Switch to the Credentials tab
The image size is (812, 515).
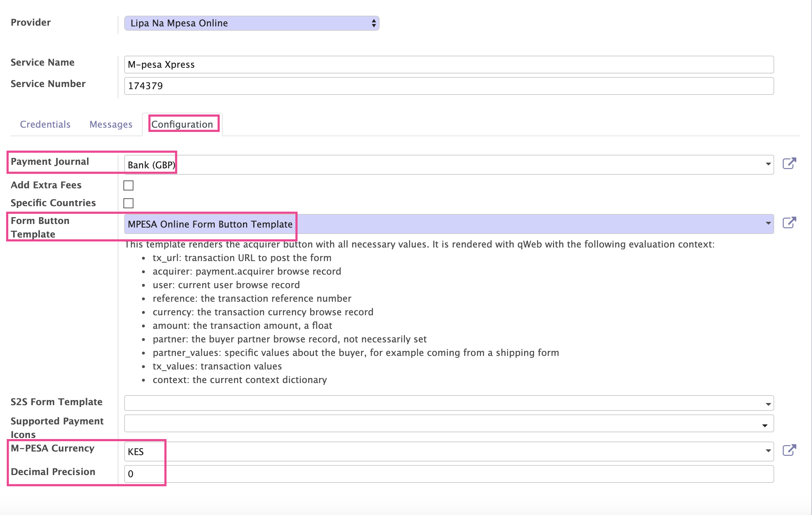(x=45, y=124)
